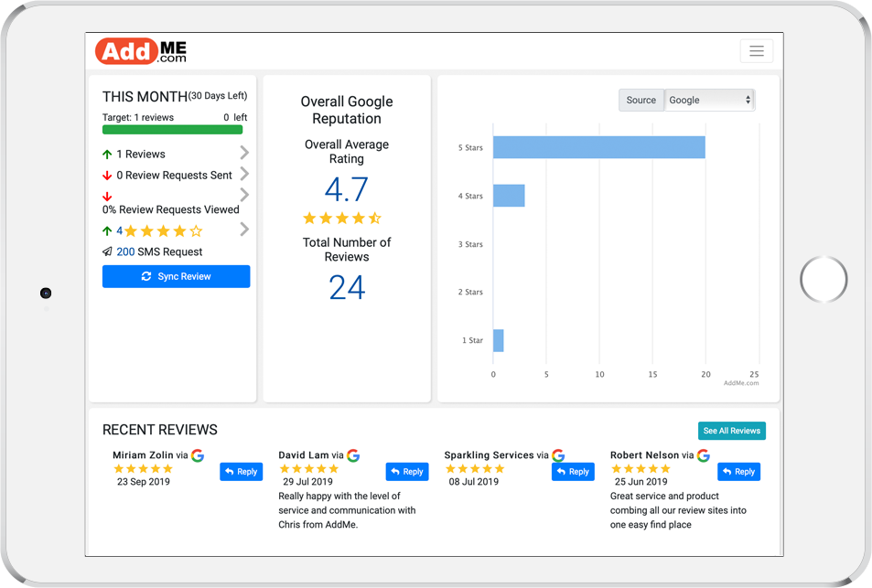Click Google icon beside Sparkling Services
Image resolution: width=872 pixels, height=588 pixels.
tap(558, 455)
